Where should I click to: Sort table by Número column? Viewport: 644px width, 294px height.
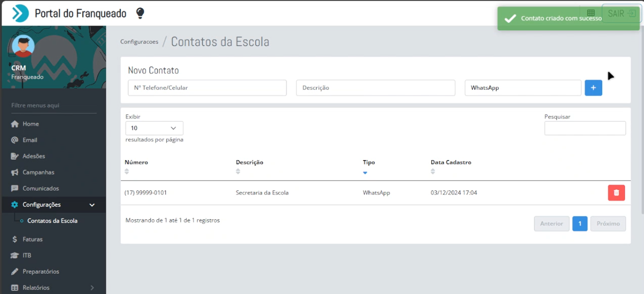click(x=137, y=162)
